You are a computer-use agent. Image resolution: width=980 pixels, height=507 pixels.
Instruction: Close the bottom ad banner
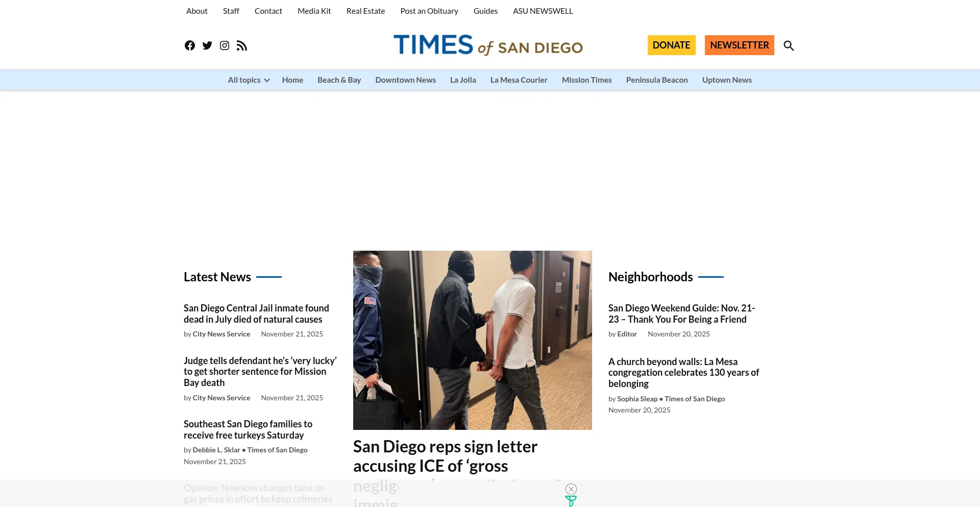point(571,489)
